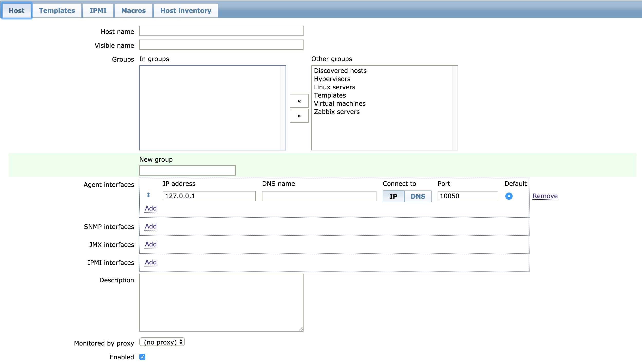
Task: Switch to the Templates tab
Action: (57, 11)
